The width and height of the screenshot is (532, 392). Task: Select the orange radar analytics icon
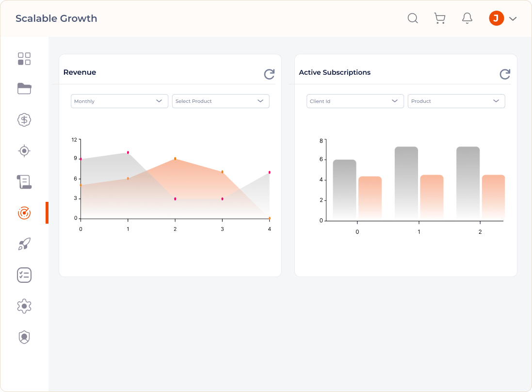(x=24, y=213)
